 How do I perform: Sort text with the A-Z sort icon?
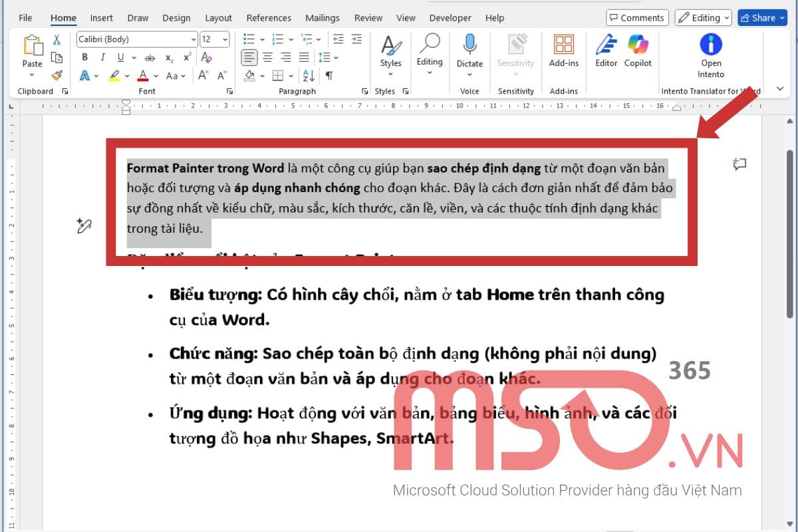point(309,75)
